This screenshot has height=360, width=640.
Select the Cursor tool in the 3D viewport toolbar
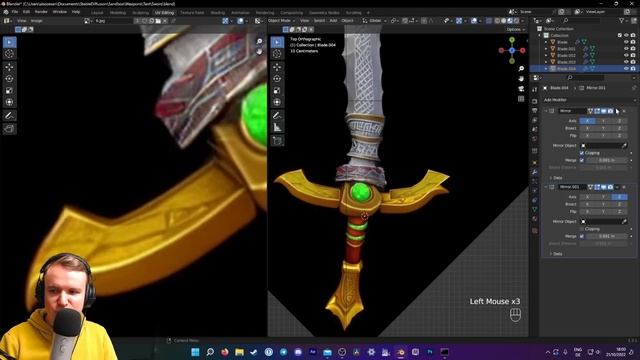tap(277, 54)
